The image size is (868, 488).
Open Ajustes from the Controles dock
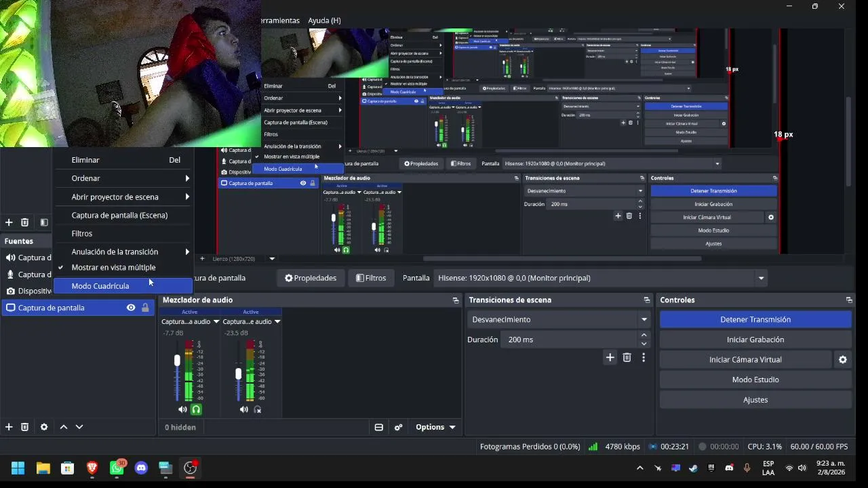click(755, 400)
